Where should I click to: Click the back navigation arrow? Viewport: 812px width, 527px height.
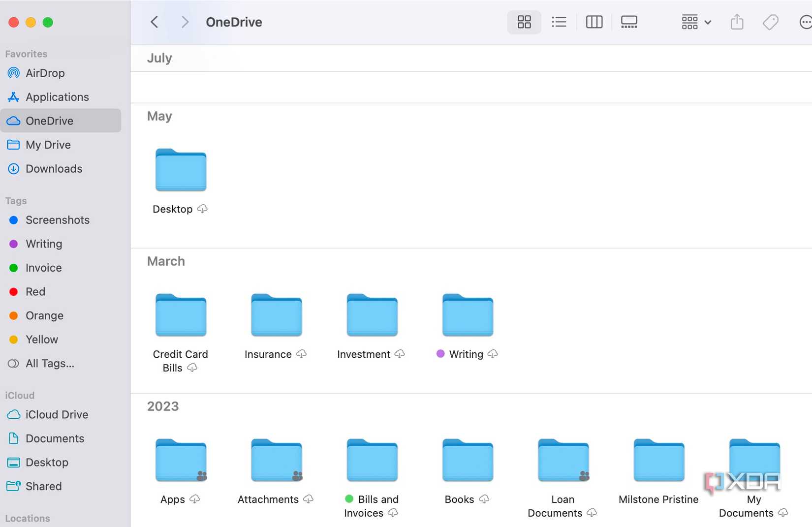point(154,22)
